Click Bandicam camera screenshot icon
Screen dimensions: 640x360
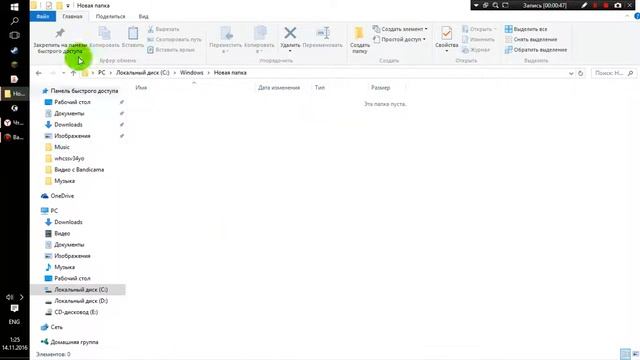tap(618, 5)
